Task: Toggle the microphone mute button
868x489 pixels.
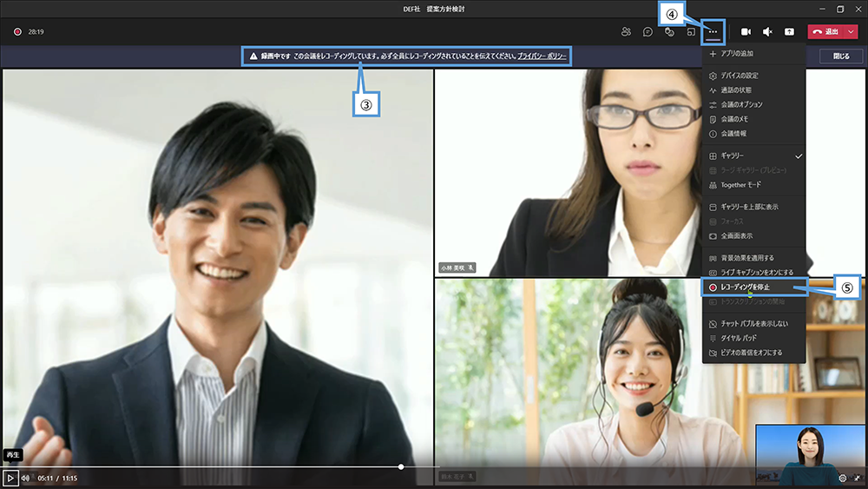Action: point(768,32)
